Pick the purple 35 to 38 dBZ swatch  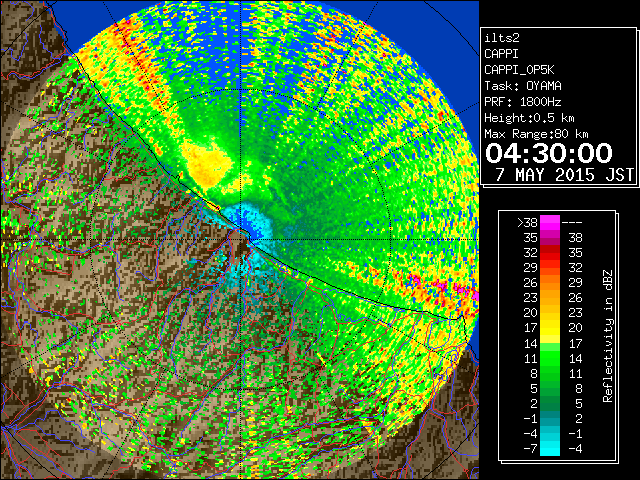pyautogui.click(x=550, y=238)
